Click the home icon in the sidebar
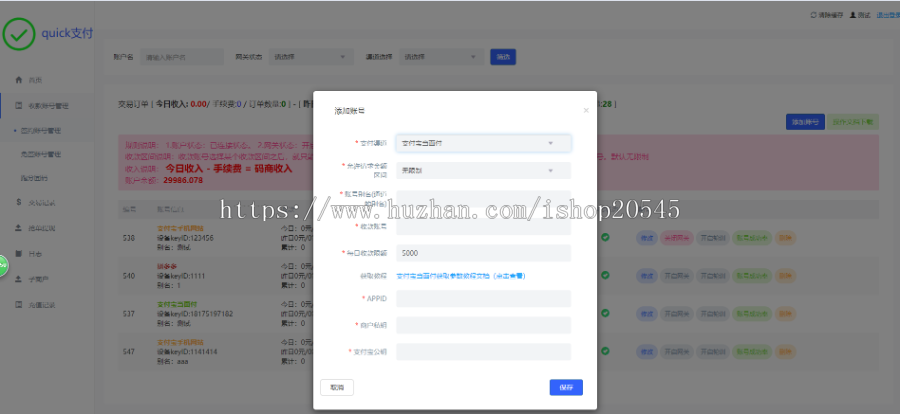 [x=18, y=80]
